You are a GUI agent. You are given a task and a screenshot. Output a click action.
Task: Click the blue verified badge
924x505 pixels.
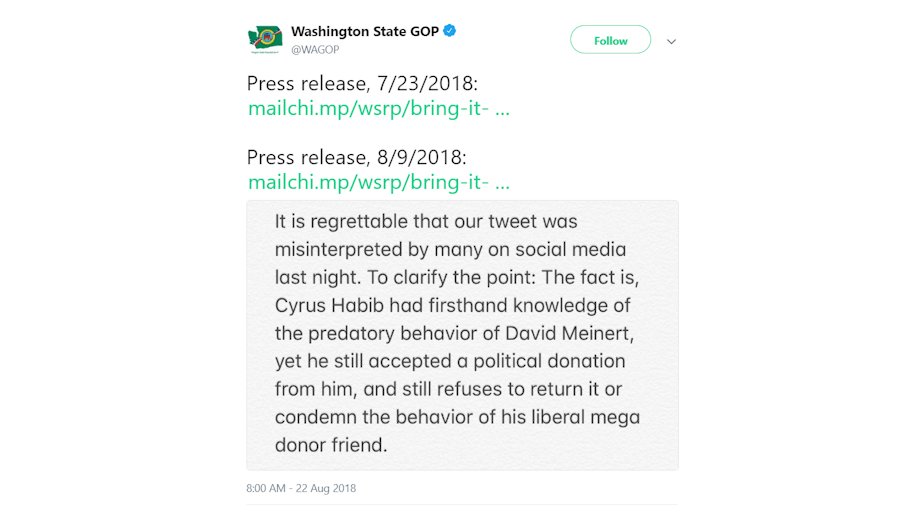tap(450, 31)
